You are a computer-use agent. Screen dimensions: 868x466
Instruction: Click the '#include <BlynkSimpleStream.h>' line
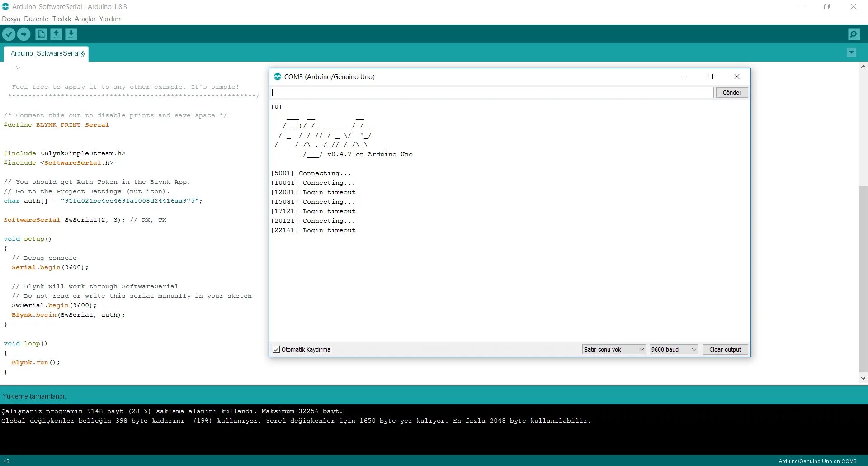65,153
